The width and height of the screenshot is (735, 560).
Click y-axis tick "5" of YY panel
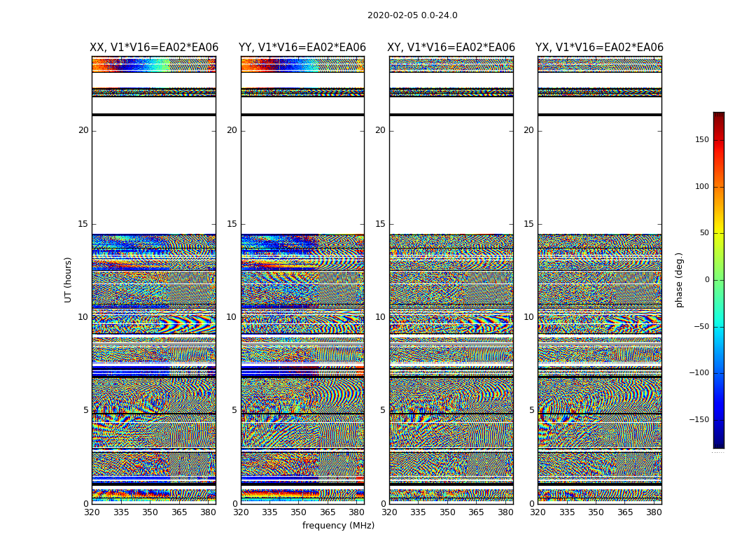234,410
